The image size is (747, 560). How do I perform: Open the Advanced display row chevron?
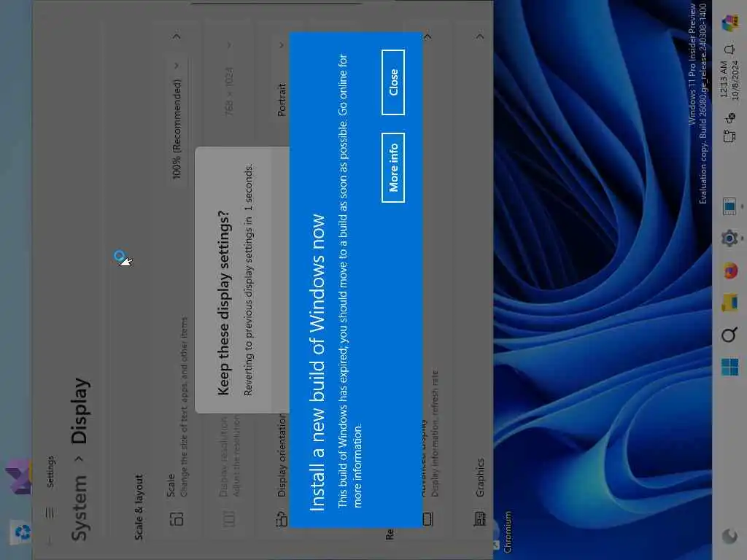click(x=427, y=36)
